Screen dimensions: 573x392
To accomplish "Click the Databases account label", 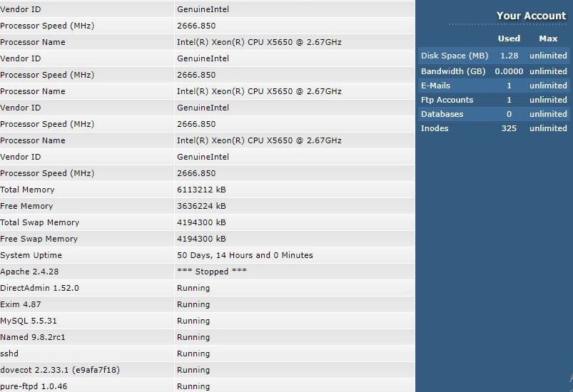I will pyautogui.click(x=442, y=114).
